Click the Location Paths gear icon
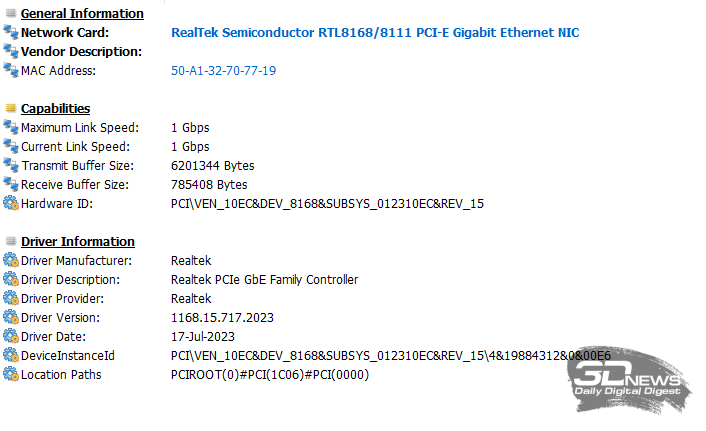Screen dimensions: 706x431 (x=11, y=375)
